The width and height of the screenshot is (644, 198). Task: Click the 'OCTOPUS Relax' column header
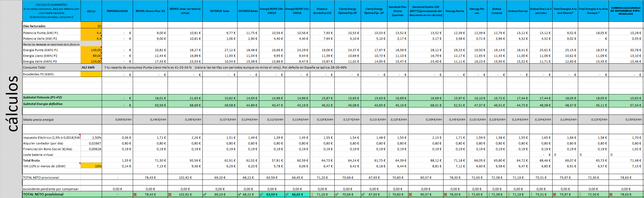(x=248, y=11)
